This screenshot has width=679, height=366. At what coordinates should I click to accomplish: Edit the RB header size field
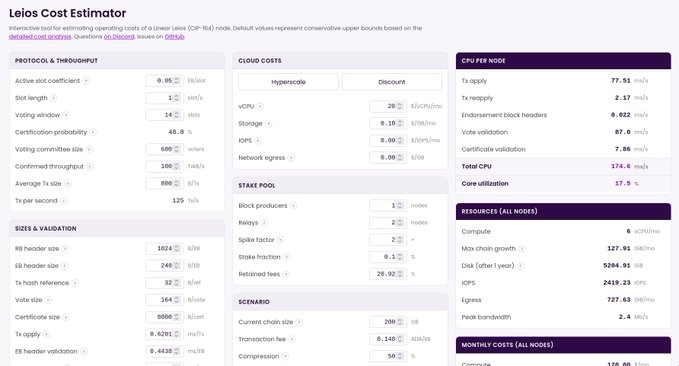point(165,249)
